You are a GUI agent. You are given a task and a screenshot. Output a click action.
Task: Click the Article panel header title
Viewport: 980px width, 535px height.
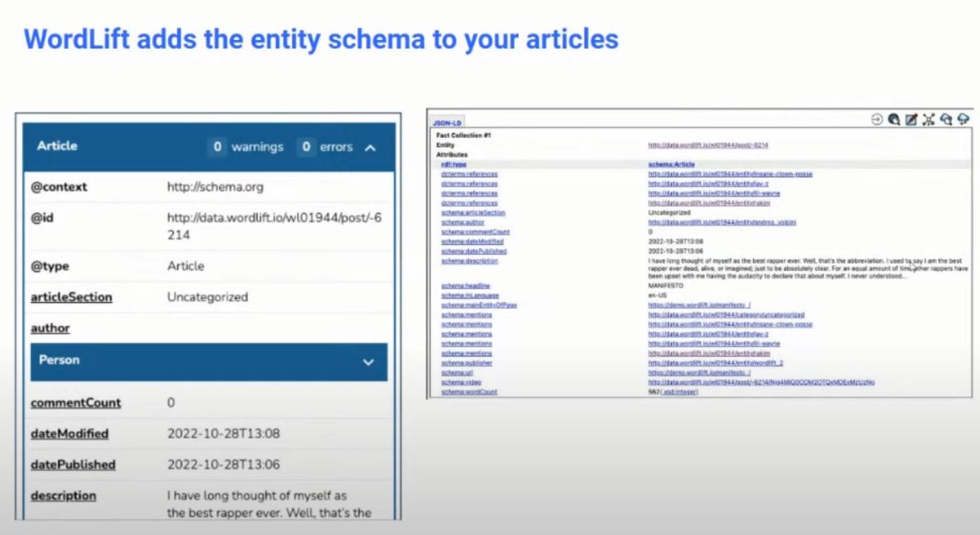pos(57,145)
